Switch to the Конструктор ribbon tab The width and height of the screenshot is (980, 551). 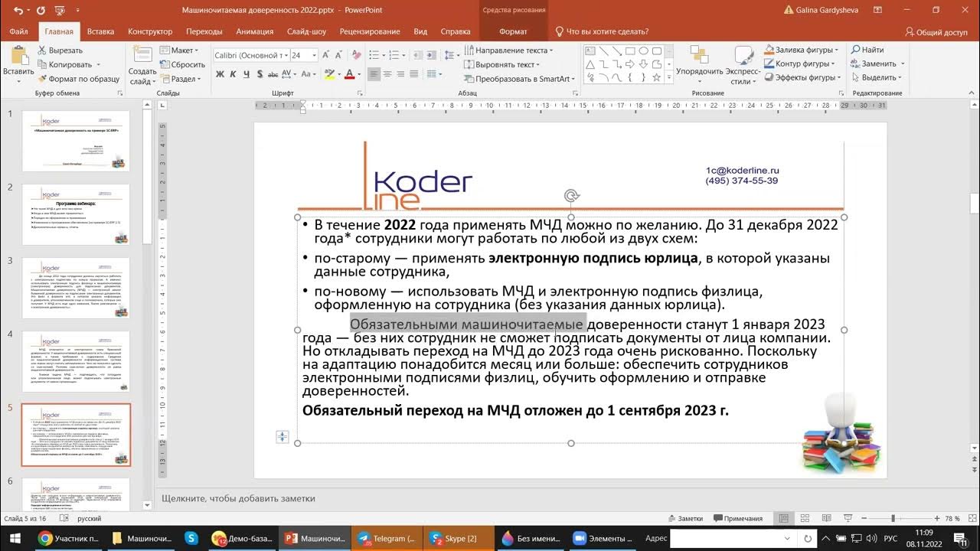(x=150, y=31)
